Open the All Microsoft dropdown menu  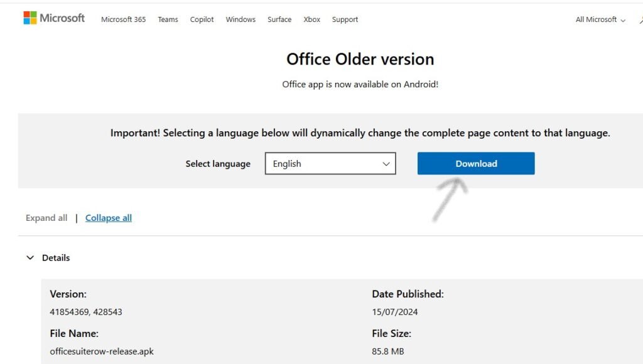[600, 19]
